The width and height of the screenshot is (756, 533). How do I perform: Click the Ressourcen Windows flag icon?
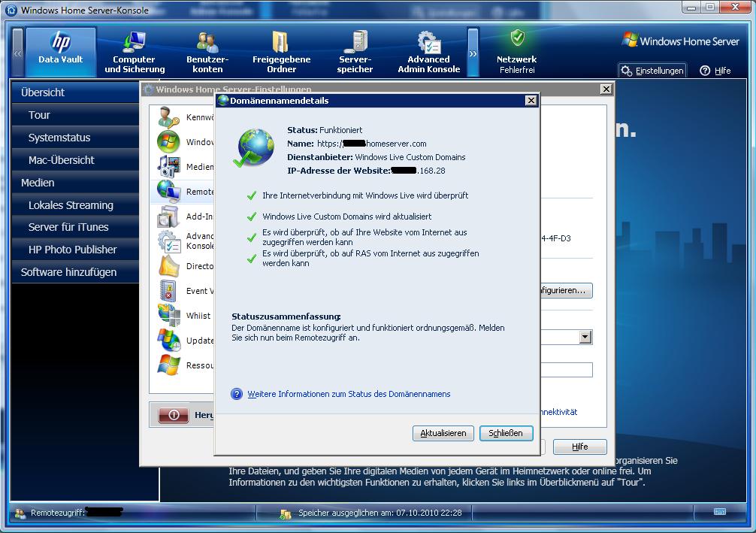[x=168, y=365]
